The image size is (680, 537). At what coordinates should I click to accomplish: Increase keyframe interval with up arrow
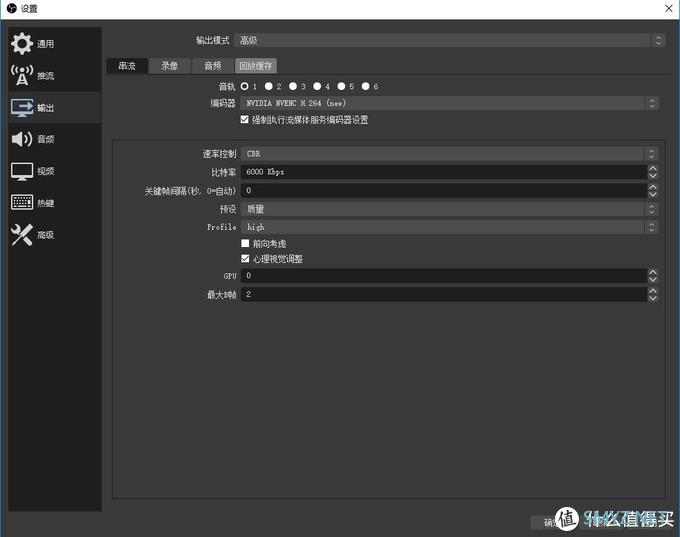pos(653,187)
